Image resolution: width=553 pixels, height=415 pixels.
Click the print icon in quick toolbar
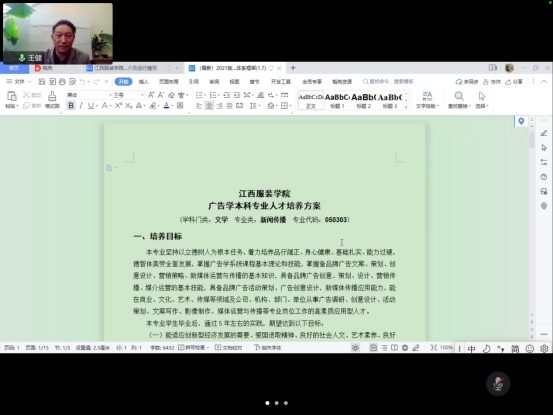[62, 81]
